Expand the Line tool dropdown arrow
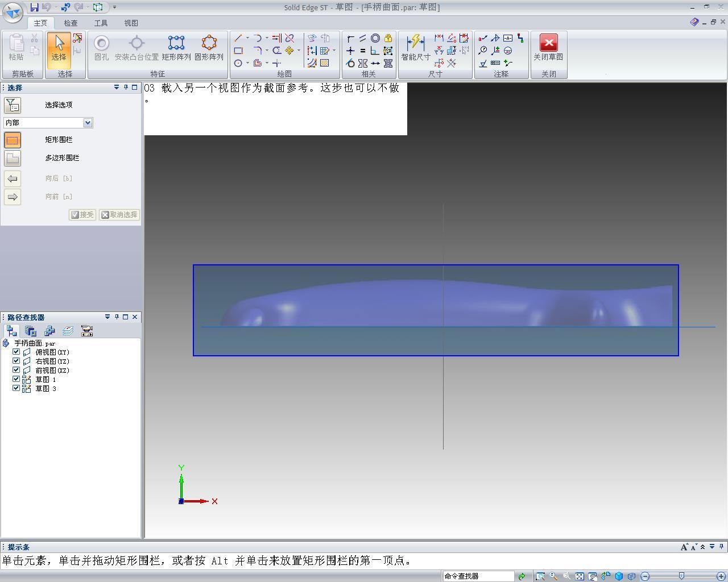Image resolution: width=728 pixels, height=582 pixels. pyautogui.click(x=247, y=38)
